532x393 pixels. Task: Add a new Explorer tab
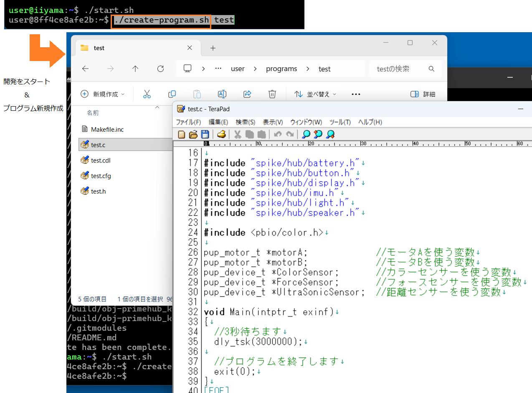213,48
